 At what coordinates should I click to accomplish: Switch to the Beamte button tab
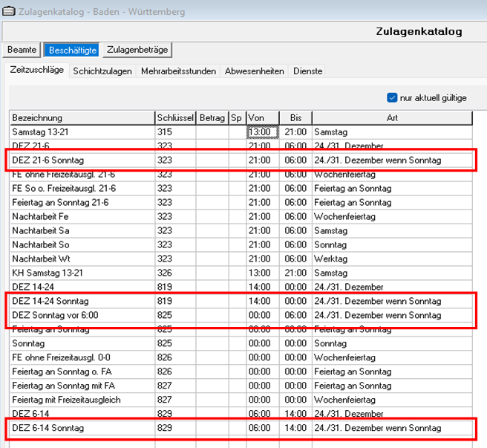point(22,50)
